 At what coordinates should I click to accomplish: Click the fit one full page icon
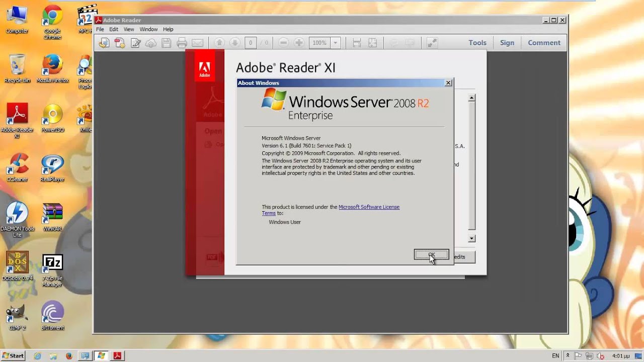click(x=373, y=43)
